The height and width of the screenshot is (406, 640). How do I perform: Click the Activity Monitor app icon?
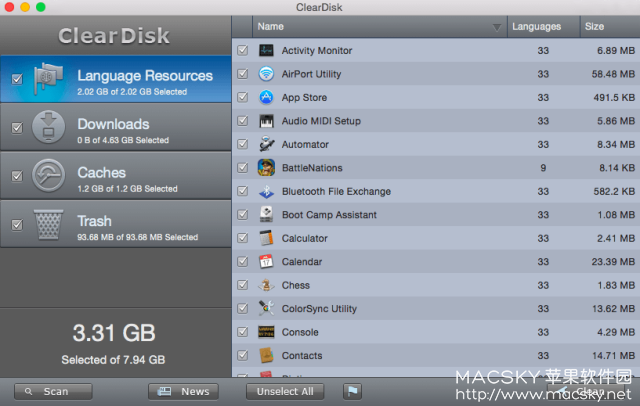point(266,50)
